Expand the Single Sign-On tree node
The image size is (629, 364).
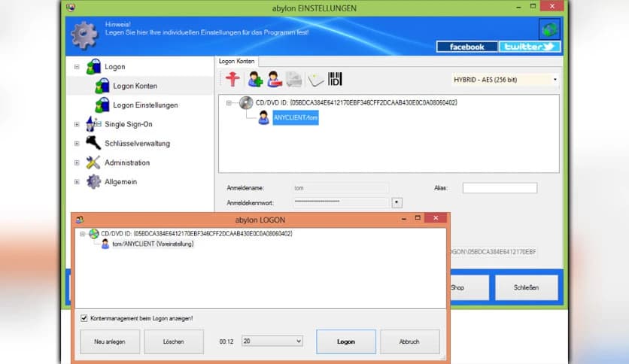click(x=77, y=124)
